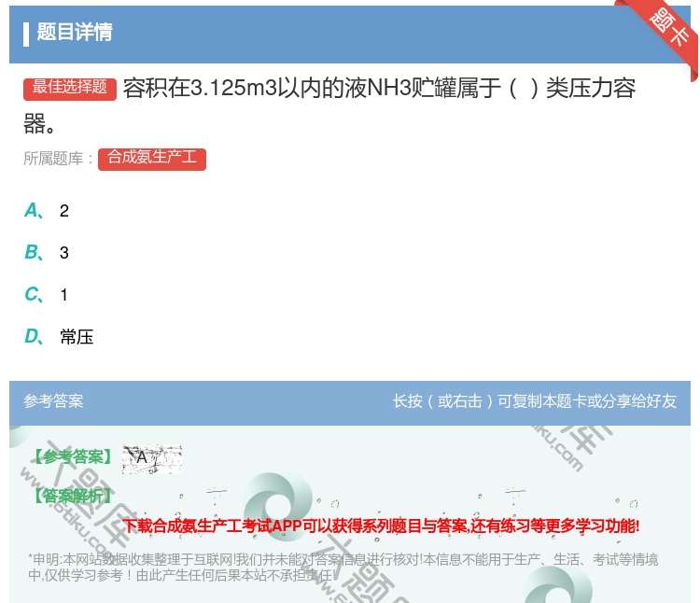Image resolution: width=700 pixels, height=603 pixels.
Task: Select the 最佳选择题 question type tag
Action: click(70, 88)
